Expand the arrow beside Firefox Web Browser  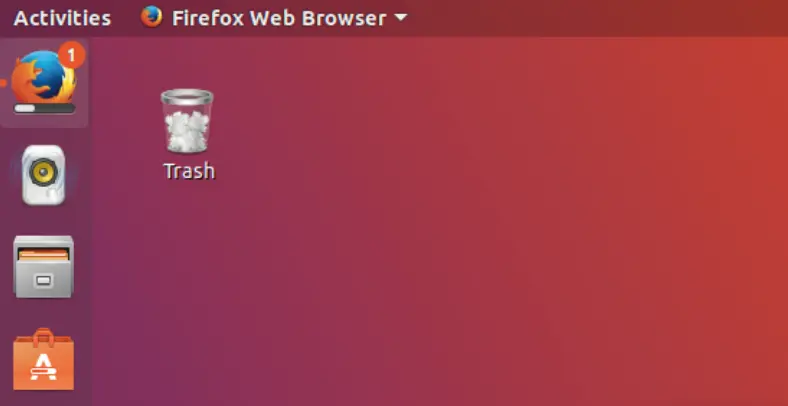pyautogui.click(x=400, y=18)
